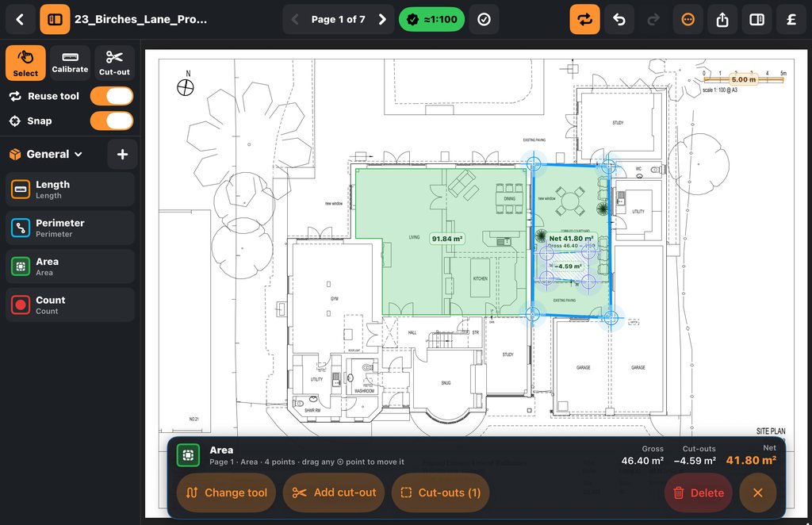
Task: Click the ≈1:100 scale badge
Action: [x=431, y=20]
